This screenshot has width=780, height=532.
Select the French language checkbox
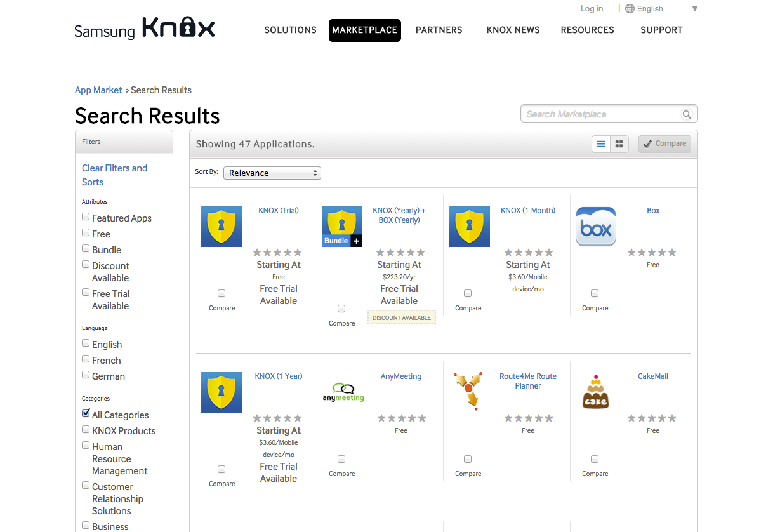point(86,359)
